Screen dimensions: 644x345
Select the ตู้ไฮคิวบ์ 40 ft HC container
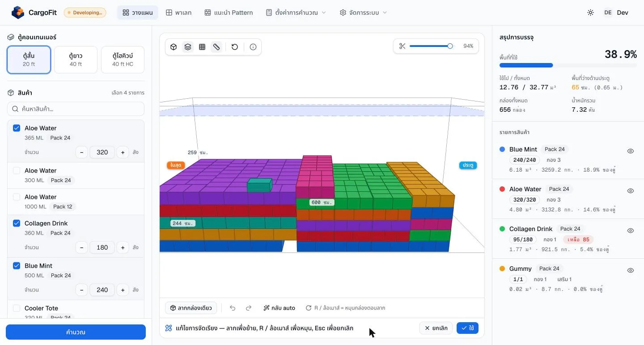123,59
